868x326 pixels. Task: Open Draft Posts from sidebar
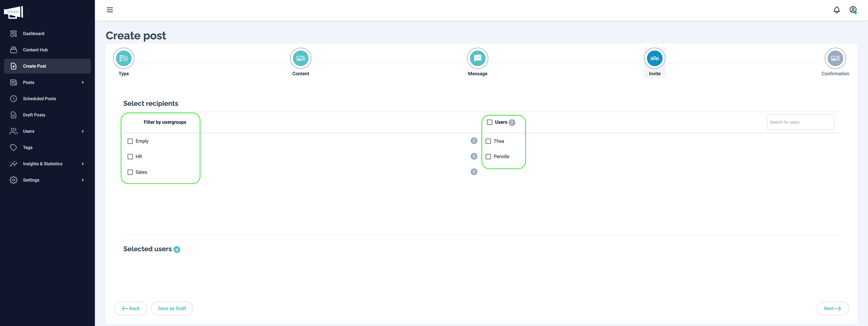[34, 115]
